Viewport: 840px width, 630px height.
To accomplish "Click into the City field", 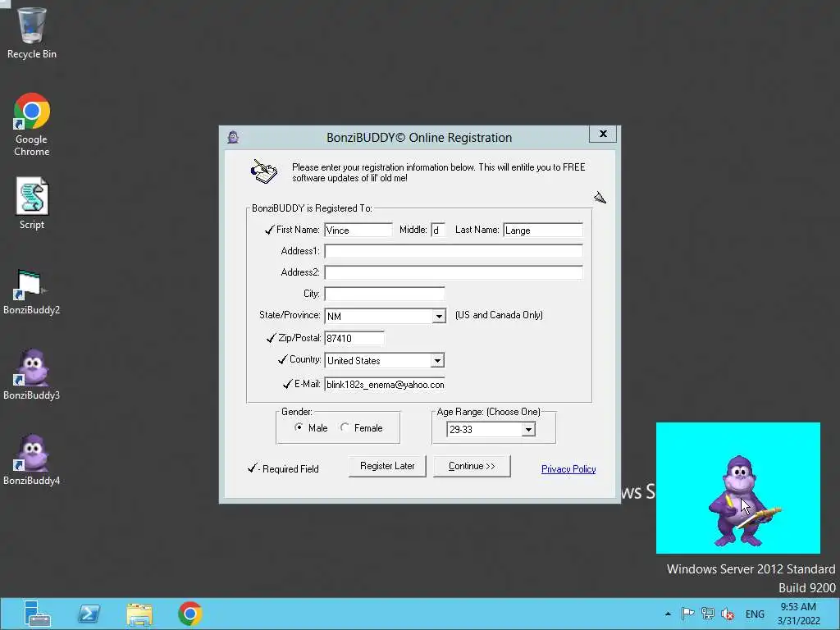I will pyautogui.click(x=385, y=294).
